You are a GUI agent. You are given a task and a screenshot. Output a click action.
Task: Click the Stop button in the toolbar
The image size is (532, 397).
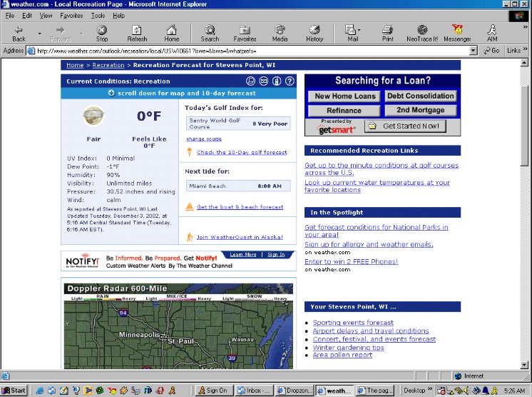(x=102, y=33)
